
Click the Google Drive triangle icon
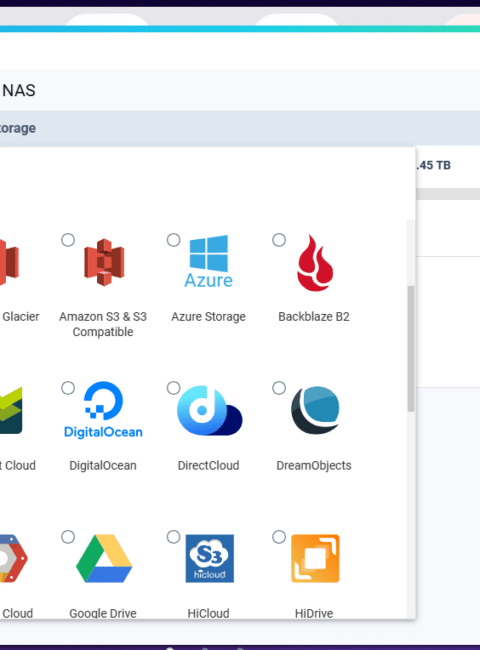click(x=104, y=558)
